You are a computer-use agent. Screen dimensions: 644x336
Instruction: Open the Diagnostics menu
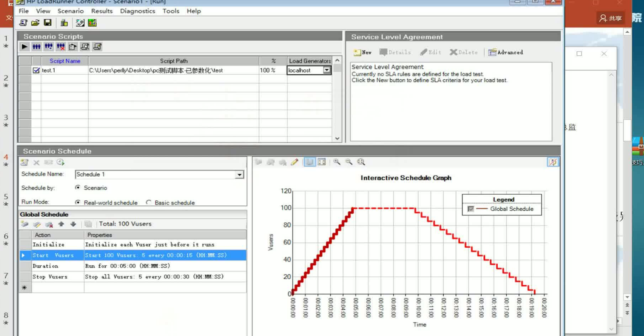[x=137, y=11]
